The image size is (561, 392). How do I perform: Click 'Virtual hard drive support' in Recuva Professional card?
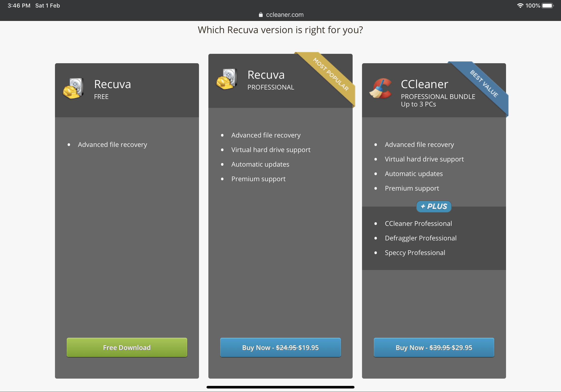click(x=271, y=149)
